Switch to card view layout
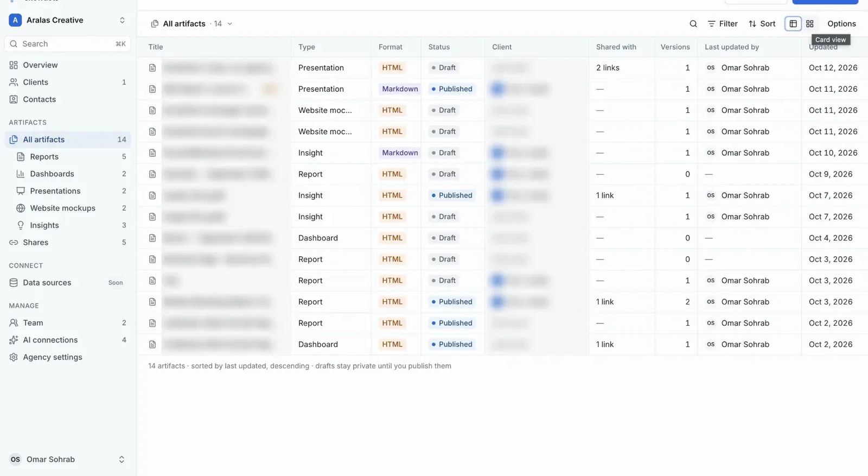Screen dimensions: 868x476 click(x=810, y=24)
